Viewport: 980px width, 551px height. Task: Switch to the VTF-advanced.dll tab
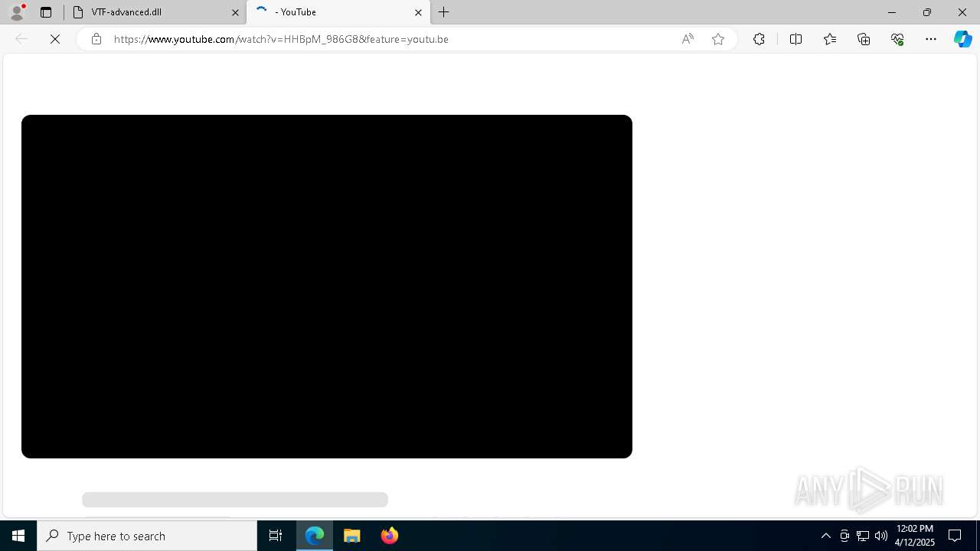[x=154, y=12]
